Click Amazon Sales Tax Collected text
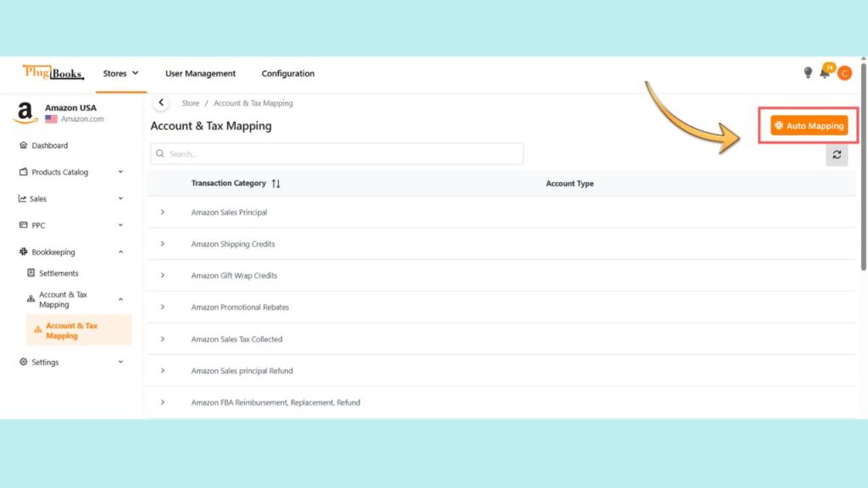Image resolution: width=868 pixels, height=488 pixels. click(237, 339)
